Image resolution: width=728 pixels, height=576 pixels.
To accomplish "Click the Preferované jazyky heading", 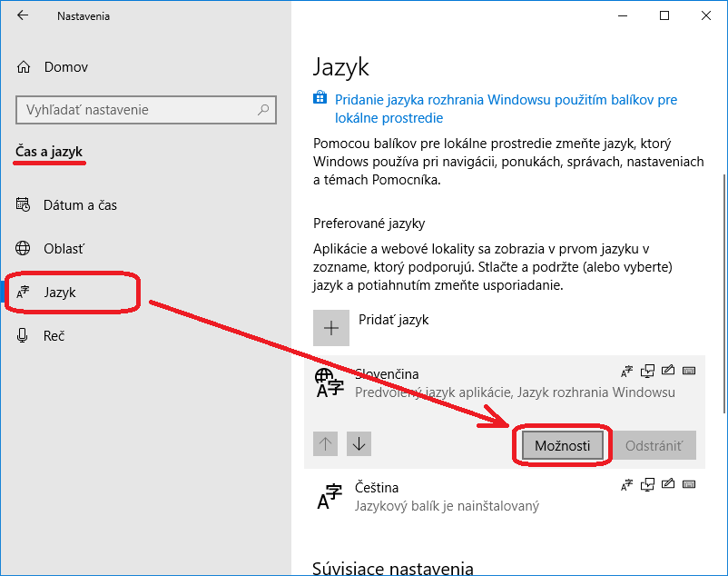I will pos(369,223).
